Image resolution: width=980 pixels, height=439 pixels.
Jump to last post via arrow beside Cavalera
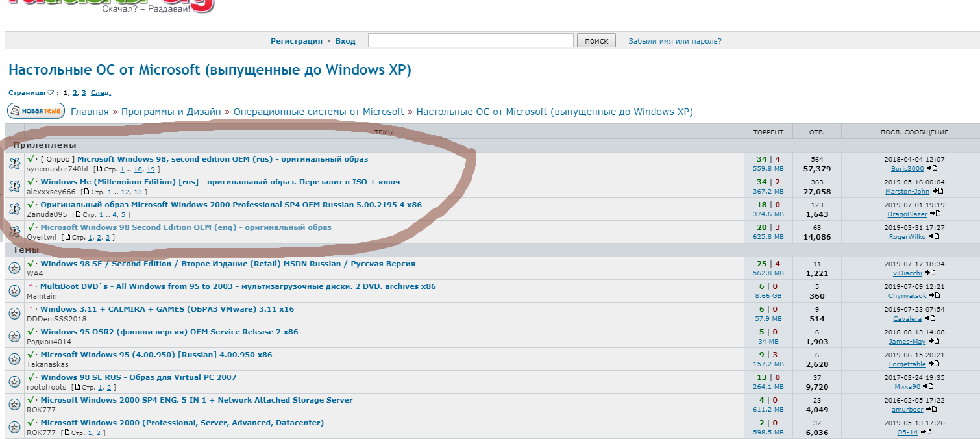(929, 319)
